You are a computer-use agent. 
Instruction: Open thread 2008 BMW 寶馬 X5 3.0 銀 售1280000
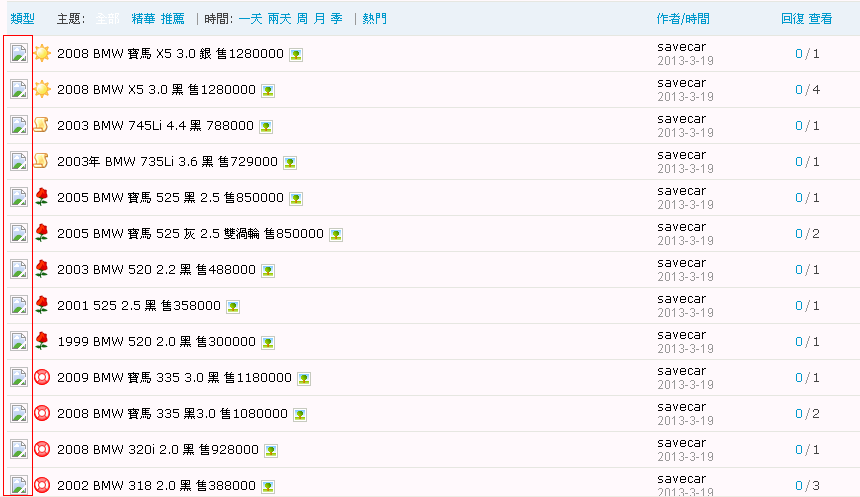171,53
